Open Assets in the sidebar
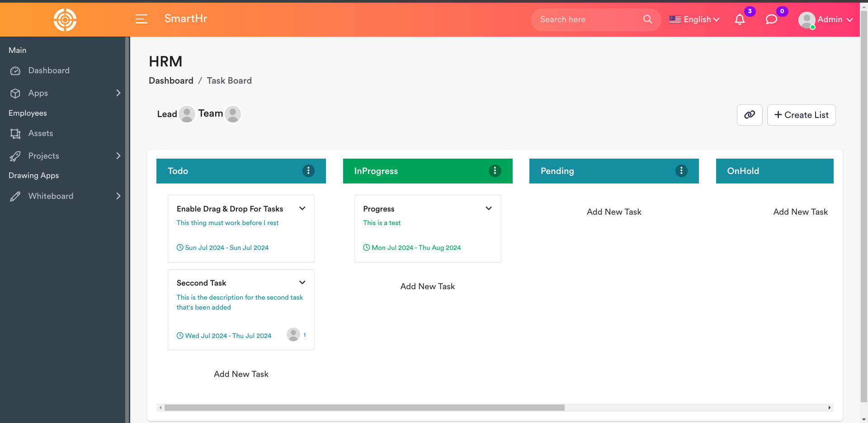 [41, 133]
